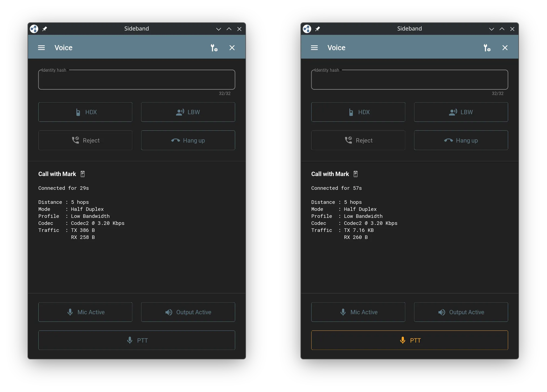
Task: Click the pin icon in left window titlebar
Action: point(45,29)
